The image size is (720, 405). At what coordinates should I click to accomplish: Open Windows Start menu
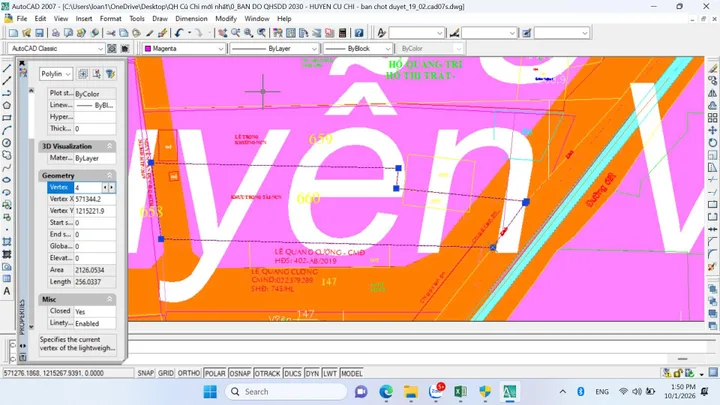tap(210, 392)
